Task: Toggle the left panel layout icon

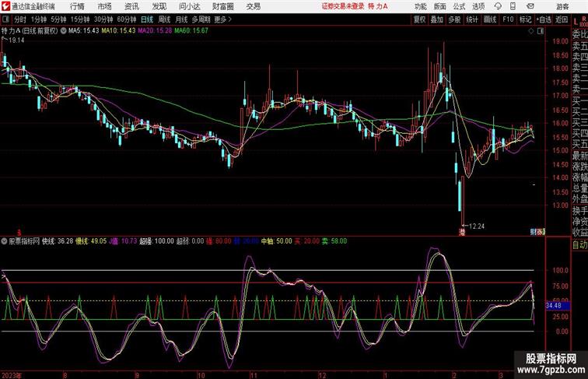Action: 5,19
